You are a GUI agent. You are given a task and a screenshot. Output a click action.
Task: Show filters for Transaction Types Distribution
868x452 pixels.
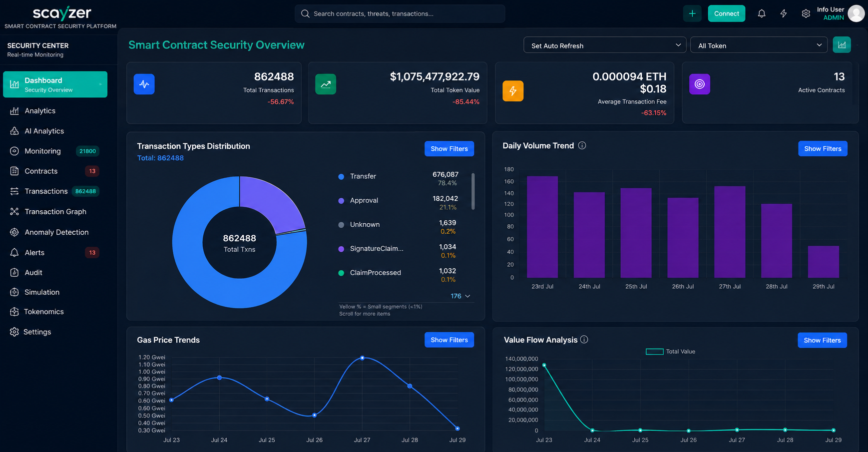click(449, 149)
